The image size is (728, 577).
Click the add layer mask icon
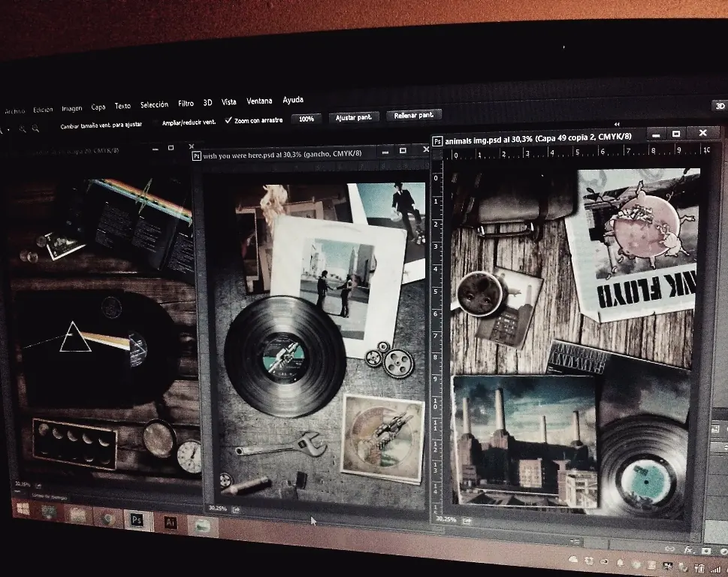click(x=706, y=551)
